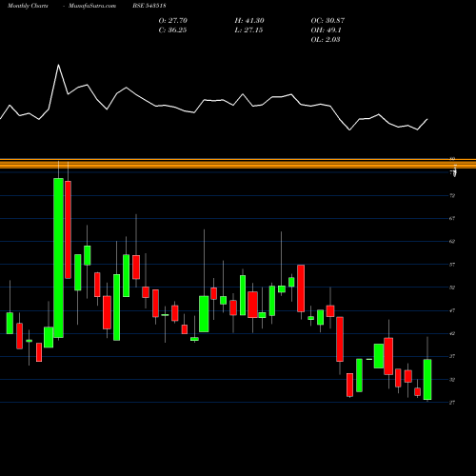Select the most recent green candlestick
Viewport: 476px width, 476px height.
(427, 380)
